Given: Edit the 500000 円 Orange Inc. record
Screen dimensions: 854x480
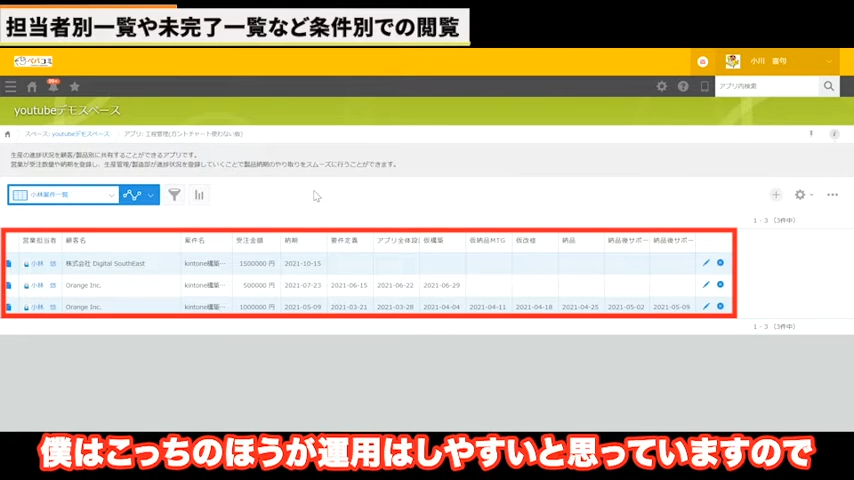Looking at the screenshot, I should pyautogui.click(x=706, y=285).
